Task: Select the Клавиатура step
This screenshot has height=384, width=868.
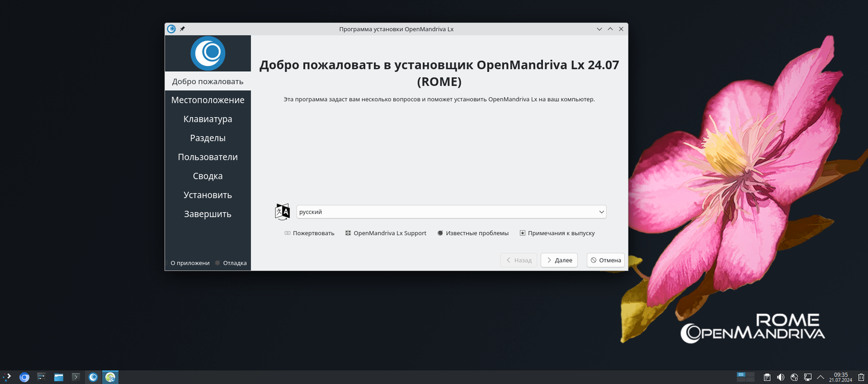Action: [x=208, y=119]
